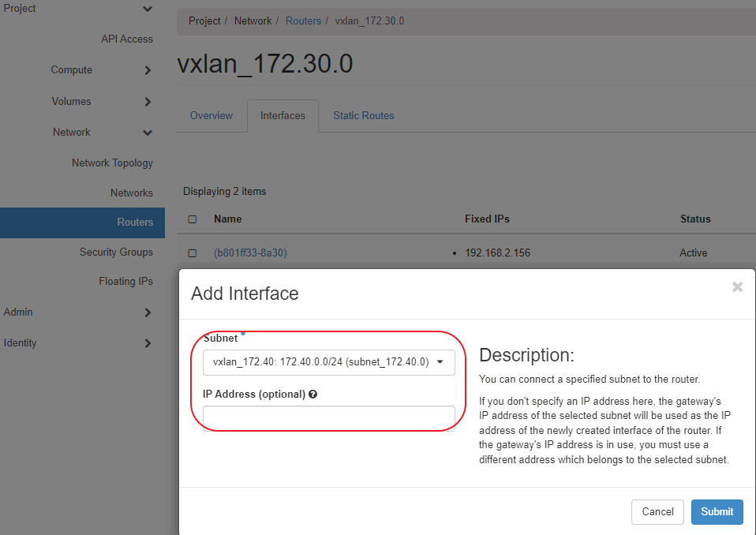Switch to the Overview tab

tap(211, 116)
